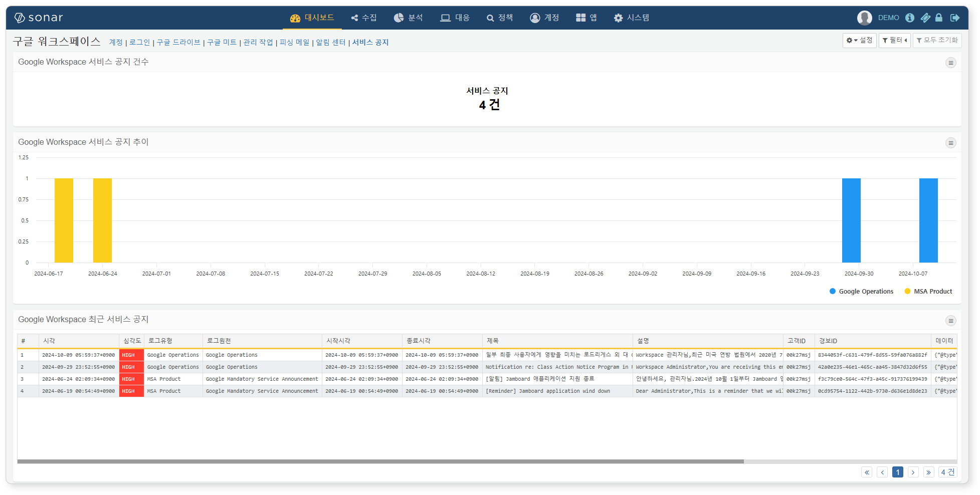Image resolution: width=980 pixels, height=495 pixels.
Task: Sort by 로그원천 column header
Action: [262, 341]
